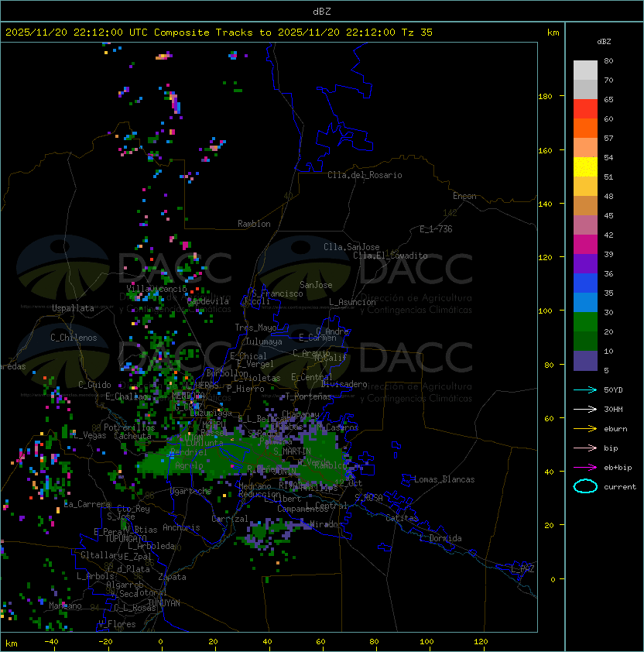Click the 'Clla.El_Cavadito' place label

click(390, 256)
